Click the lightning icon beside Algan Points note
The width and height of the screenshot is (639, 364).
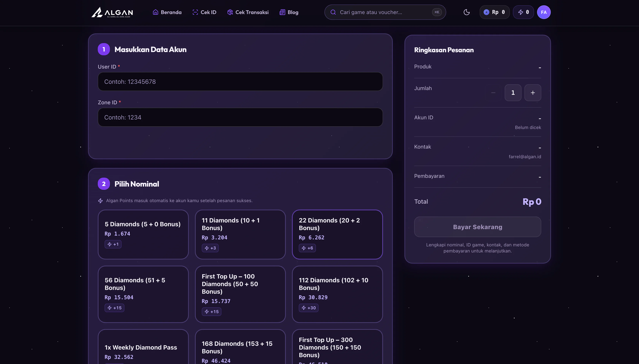[x=100, y=201]
